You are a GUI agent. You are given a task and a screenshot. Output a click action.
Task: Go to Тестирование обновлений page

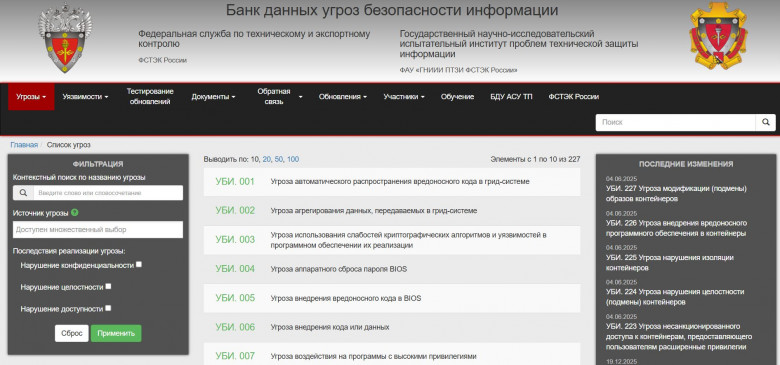150,97
